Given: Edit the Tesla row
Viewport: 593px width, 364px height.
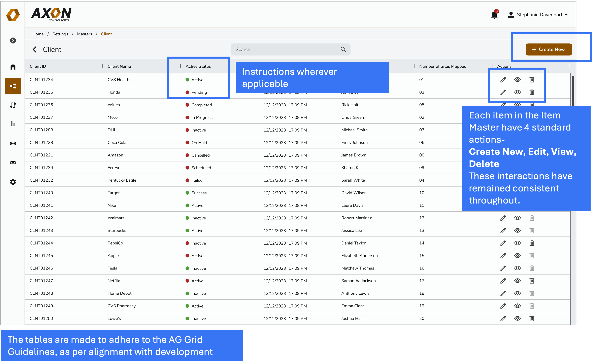Looking at the screenshot, I should pos(503,268).
